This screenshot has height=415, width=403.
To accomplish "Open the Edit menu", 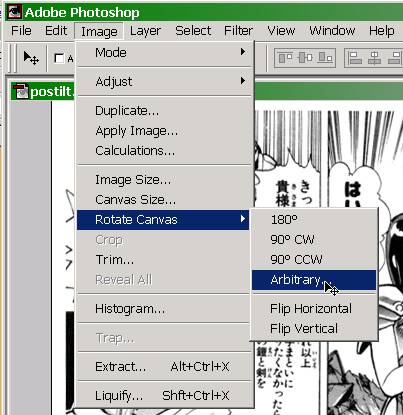I will 56,31.
